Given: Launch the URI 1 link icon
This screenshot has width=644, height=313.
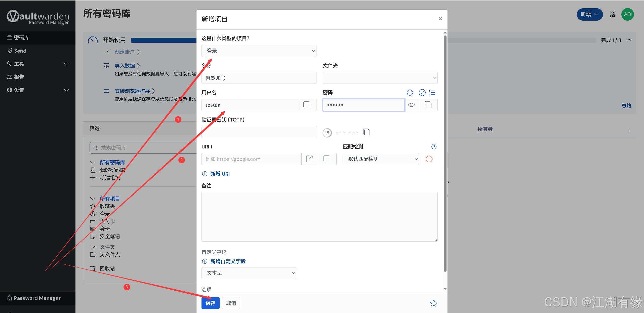Looking at the screenshot, I should coord(310,159).
